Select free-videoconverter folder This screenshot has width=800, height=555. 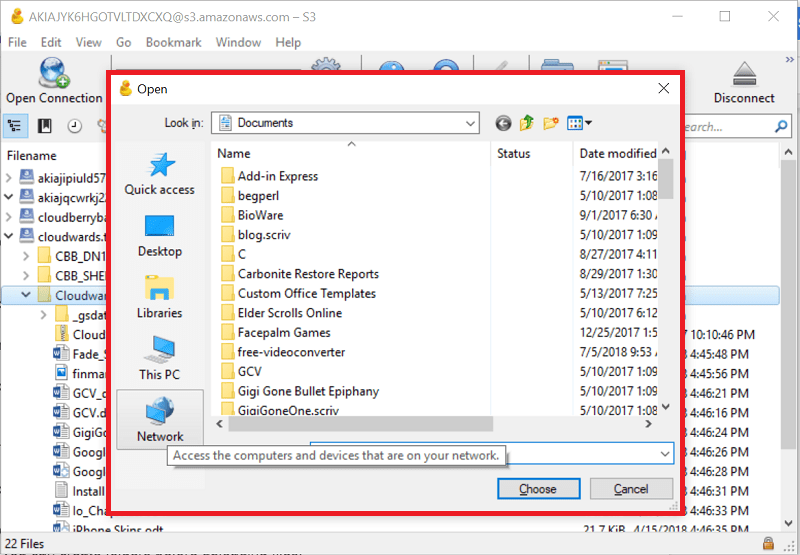[x=283, y=352]
